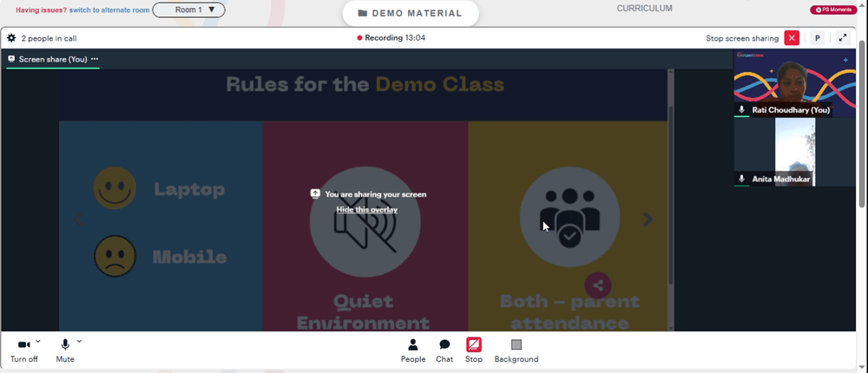Open Background effects
The image size is (868, 373).
point(516,350)
